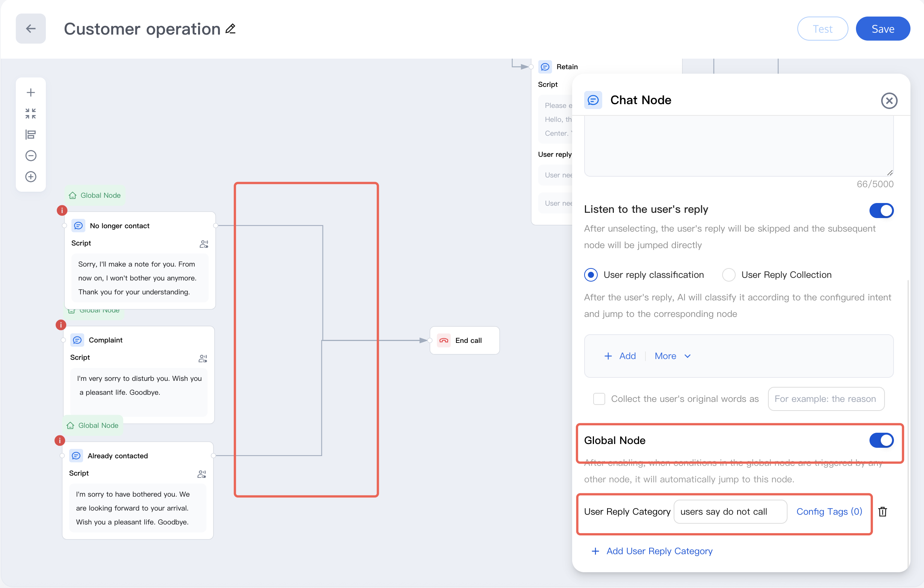Click the voice icon in No longer contact script

click(x=204, y=244)
